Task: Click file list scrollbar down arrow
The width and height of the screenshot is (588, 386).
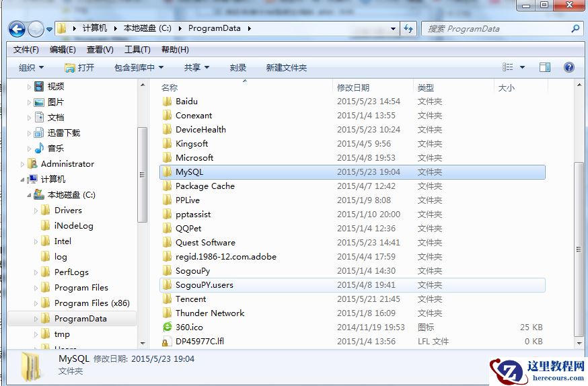Action: click(x=579, y=343)
